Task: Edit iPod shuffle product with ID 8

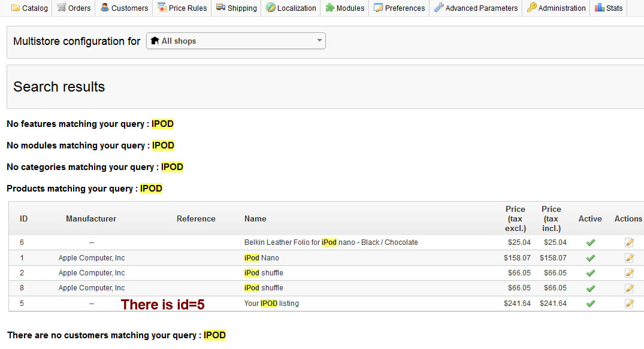Action: point(629,288)
